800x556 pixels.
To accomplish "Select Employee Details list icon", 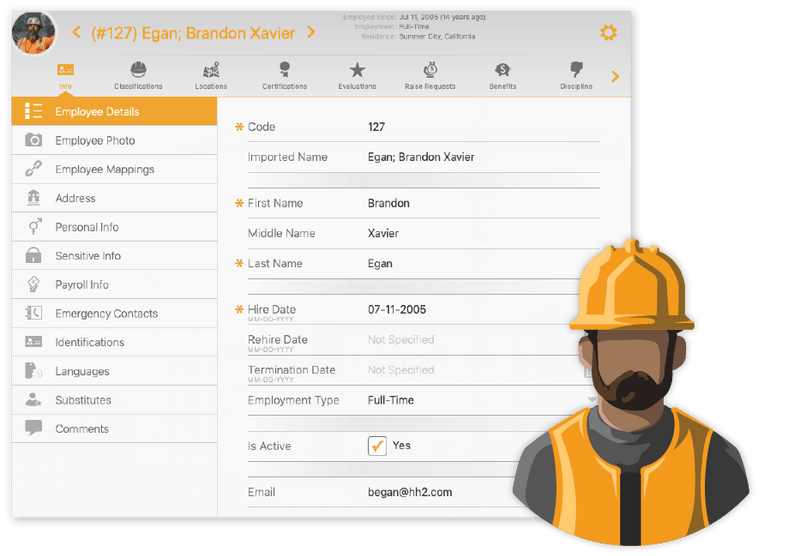I will [x=34, y=111].
